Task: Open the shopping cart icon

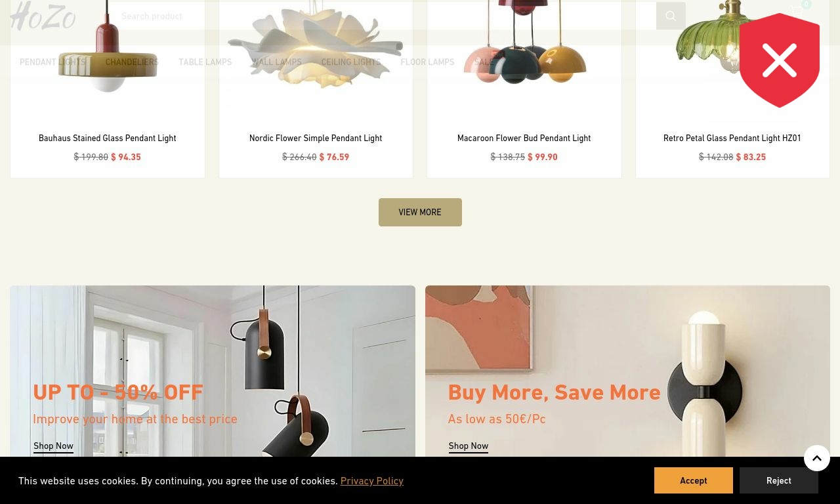Action: 798,10
